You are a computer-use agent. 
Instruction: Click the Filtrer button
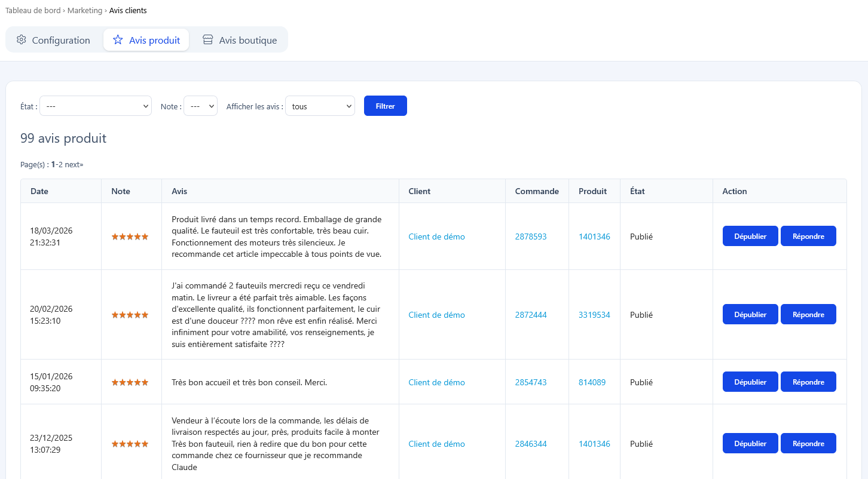[386, 106]
